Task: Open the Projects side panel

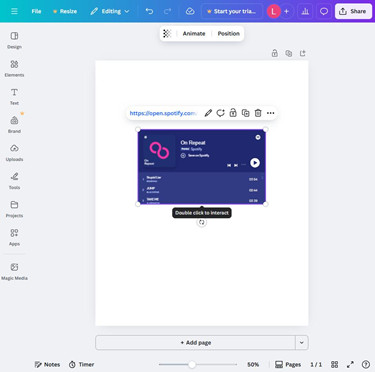Action: [x=14, y=209]
